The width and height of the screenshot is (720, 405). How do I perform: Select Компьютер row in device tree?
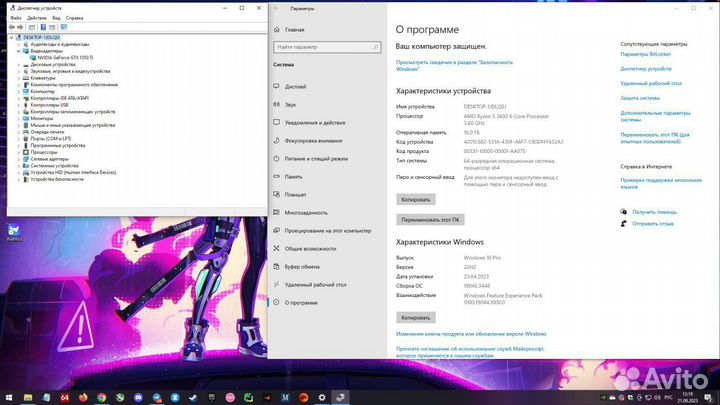pyautogui.click(x=42, y=91)
